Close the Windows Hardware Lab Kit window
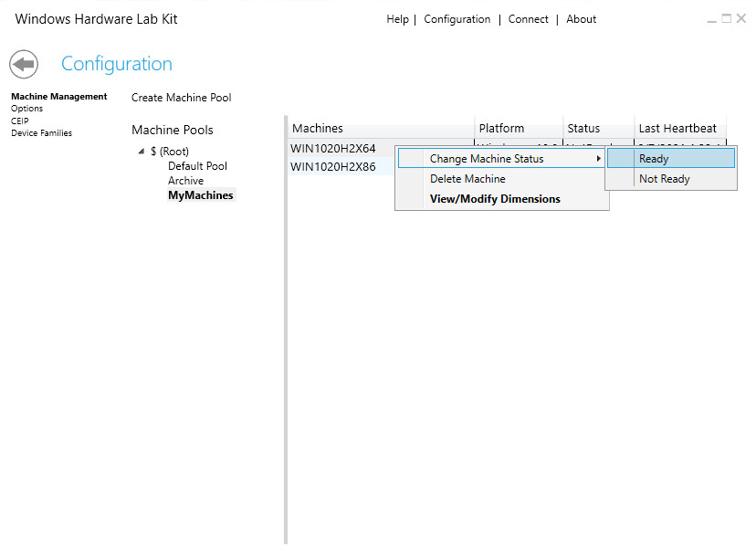756x546 pixels. coord(741,19)
